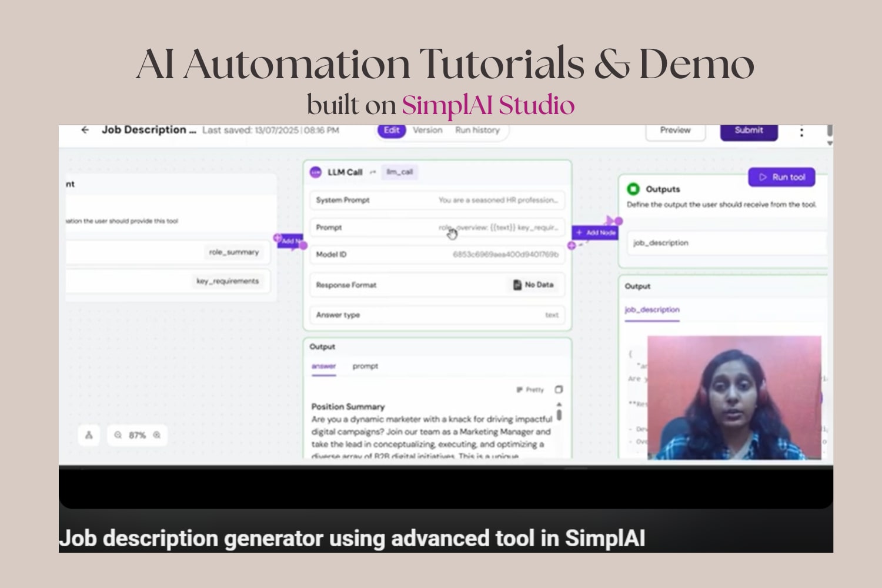Screen dimensions: 882x588
Task: Click the No Data document icon
Action: [517, 285]
